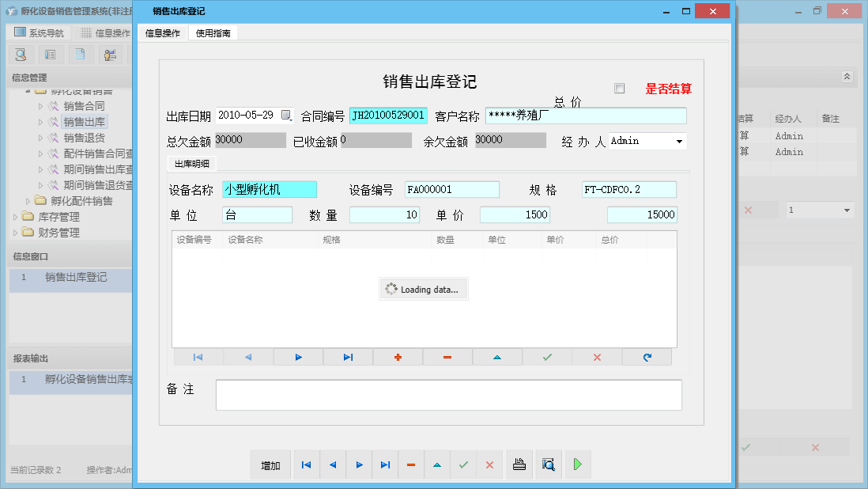The image size is (868, 489).
Task: Click the print icon at the bottom toolbar
Action: 519,464
